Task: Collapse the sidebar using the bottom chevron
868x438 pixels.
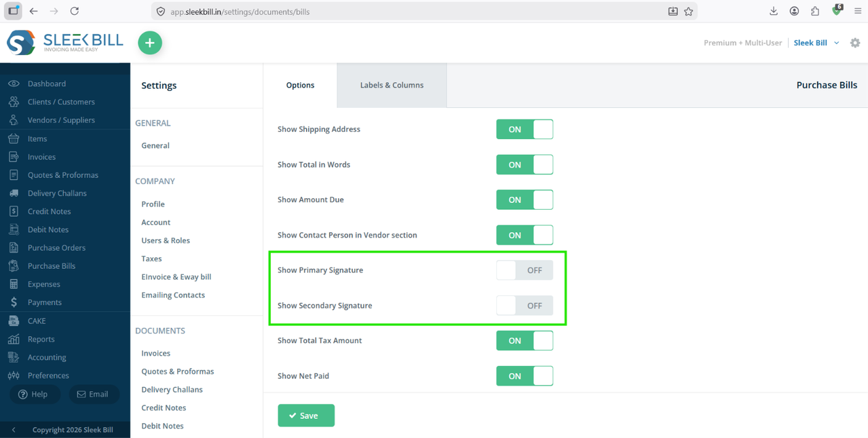Action: click(14, 430)
